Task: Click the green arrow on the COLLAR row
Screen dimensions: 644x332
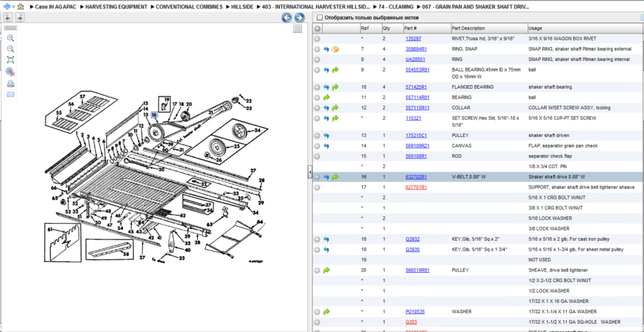Action: [336, 108]
